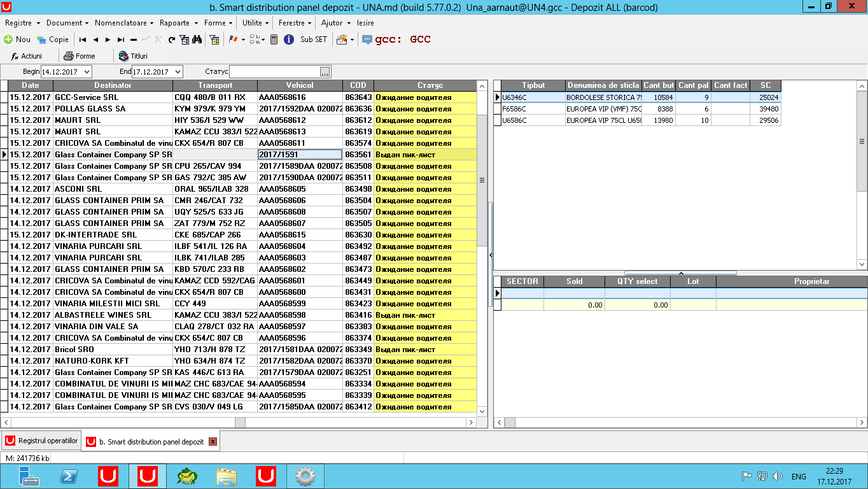The width and height of the screenshot is (868, 489).
Task: Click the Sub SET toolbar button
Action: pos(313,39)
